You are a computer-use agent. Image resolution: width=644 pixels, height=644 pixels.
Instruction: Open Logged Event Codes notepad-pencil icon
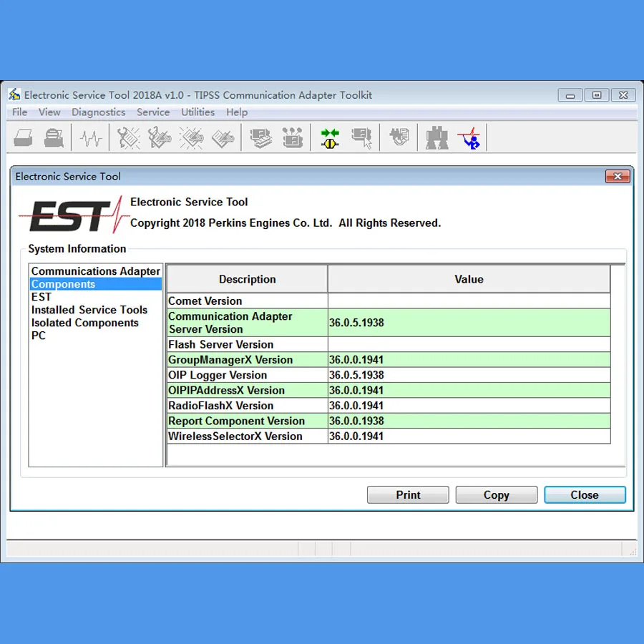pos(223,138)
